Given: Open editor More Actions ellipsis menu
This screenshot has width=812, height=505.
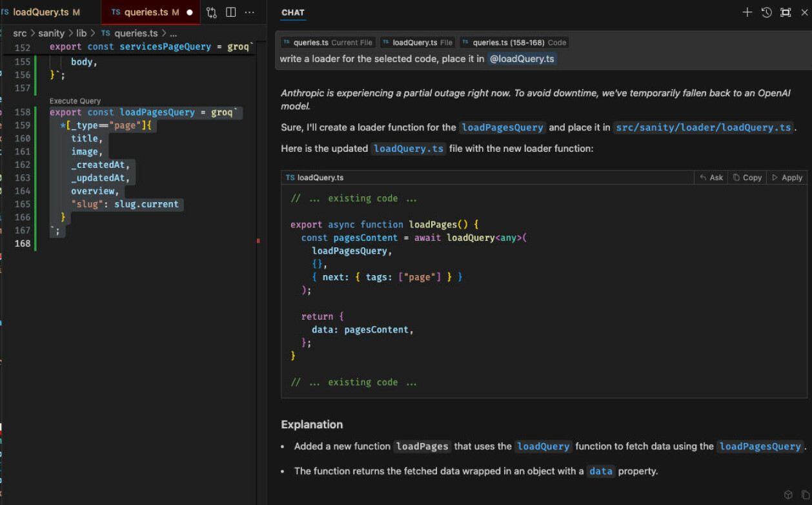Looking at the screenshot, I should click(249, 12).
